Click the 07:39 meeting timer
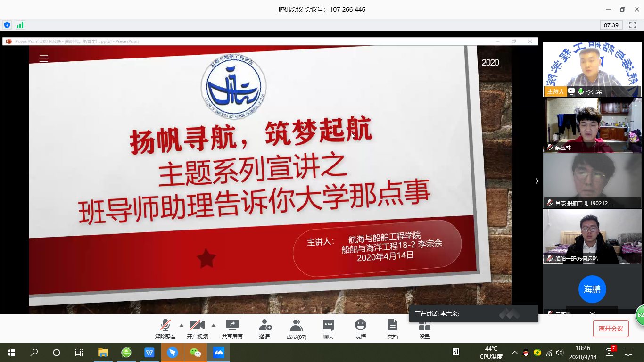Image resolution: width=644 pixels, height=362 pixels. pos(611,25)
